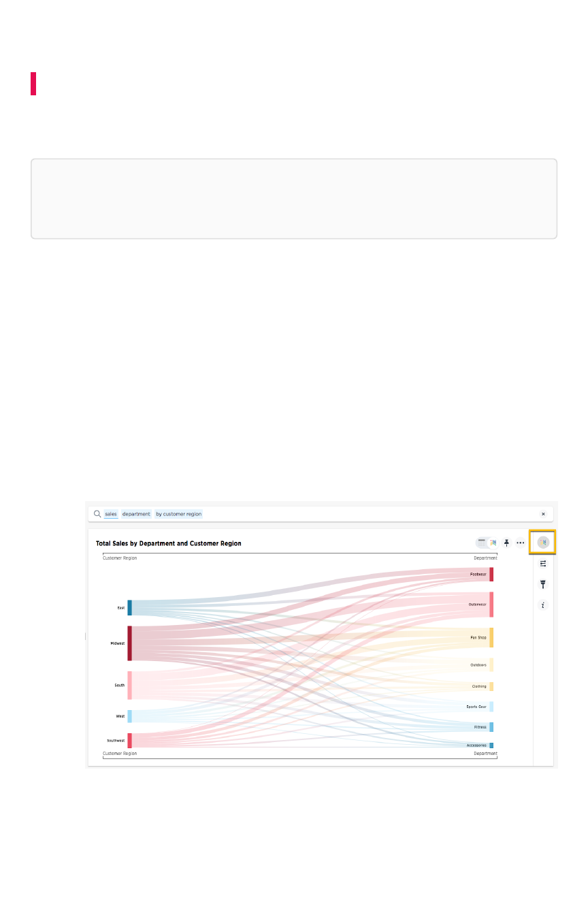Clear the search bar with X

pyautogui.click(x=543, y=514)
